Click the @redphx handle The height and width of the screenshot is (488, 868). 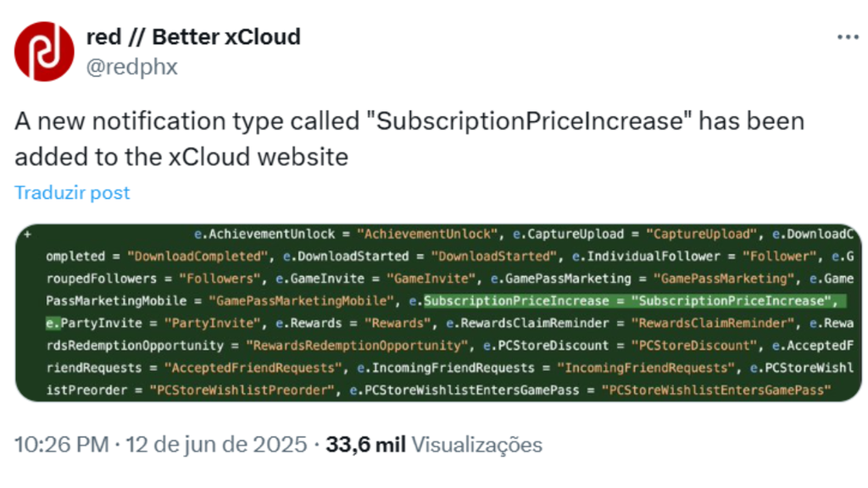coord(132,68)
